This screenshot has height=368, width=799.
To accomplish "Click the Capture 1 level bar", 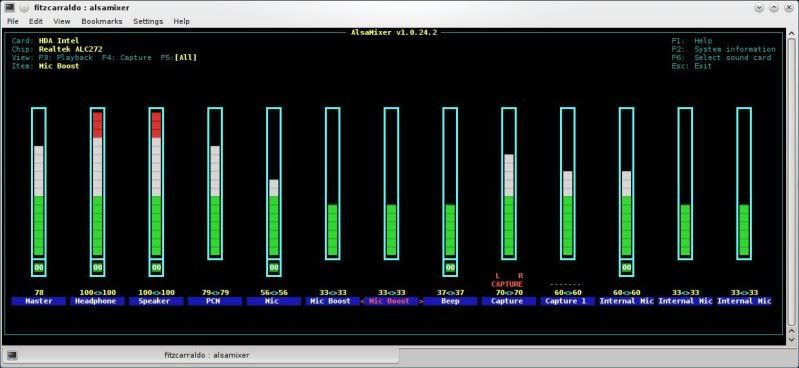I will tap(568, 183).
